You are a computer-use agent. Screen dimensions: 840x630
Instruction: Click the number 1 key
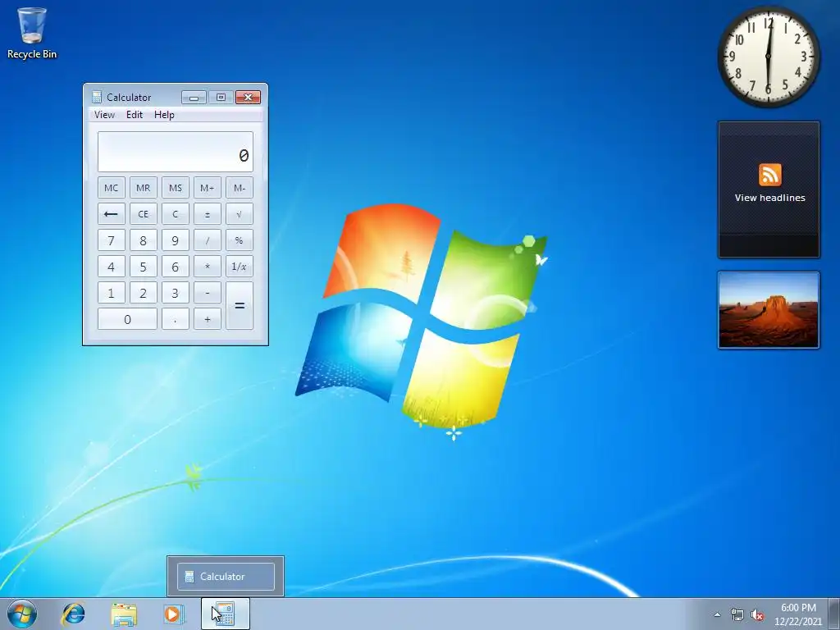pyautogui.click(x=112, y=293)
